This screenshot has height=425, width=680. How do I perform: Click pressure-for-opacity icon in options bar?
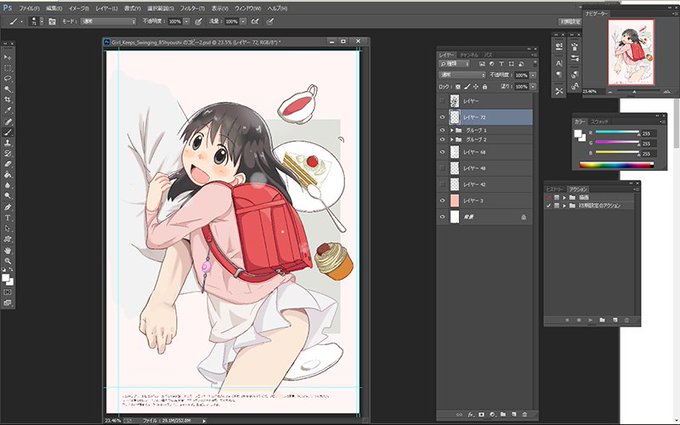[x=198, y=21]
